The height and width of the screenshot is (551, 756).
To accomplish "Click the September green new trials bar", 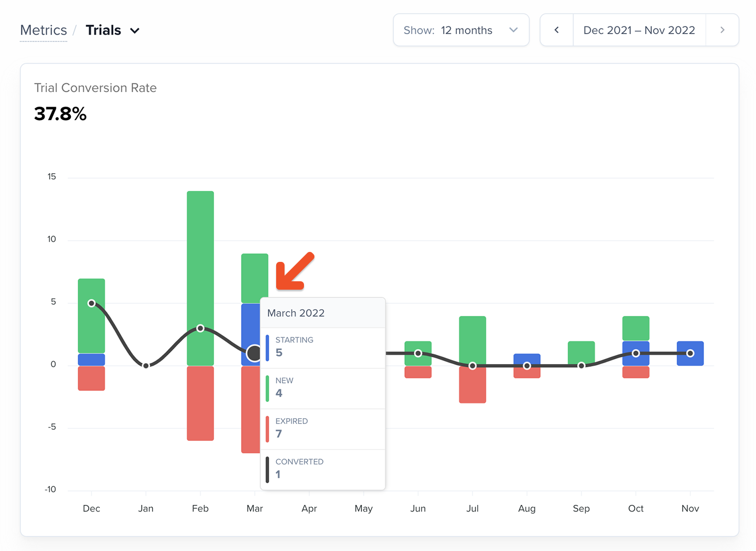I will (x=581, y=353).
